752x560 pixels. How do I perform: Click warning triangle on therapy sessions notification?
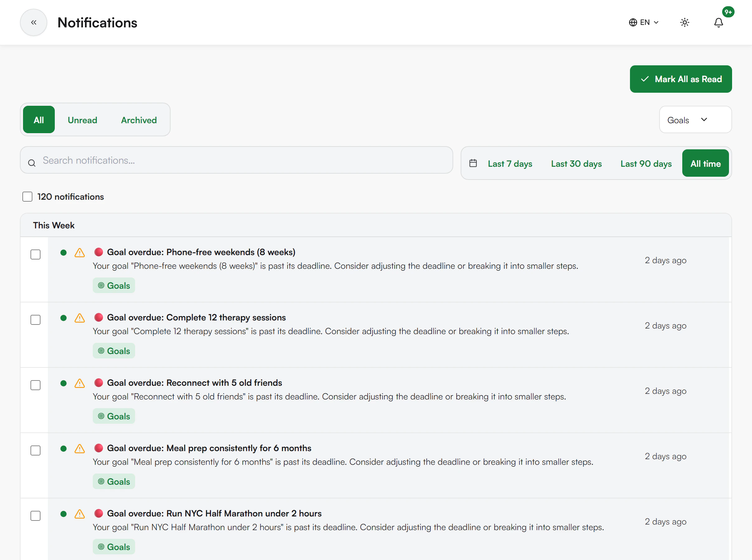pyautogui.click(x=80, y=318)
